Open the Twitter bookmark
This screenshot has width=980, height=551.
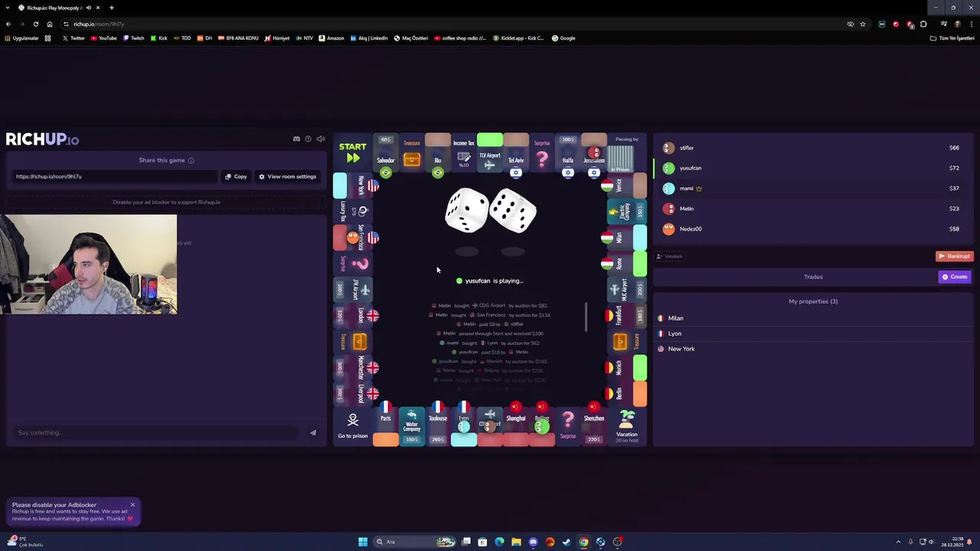73,38
